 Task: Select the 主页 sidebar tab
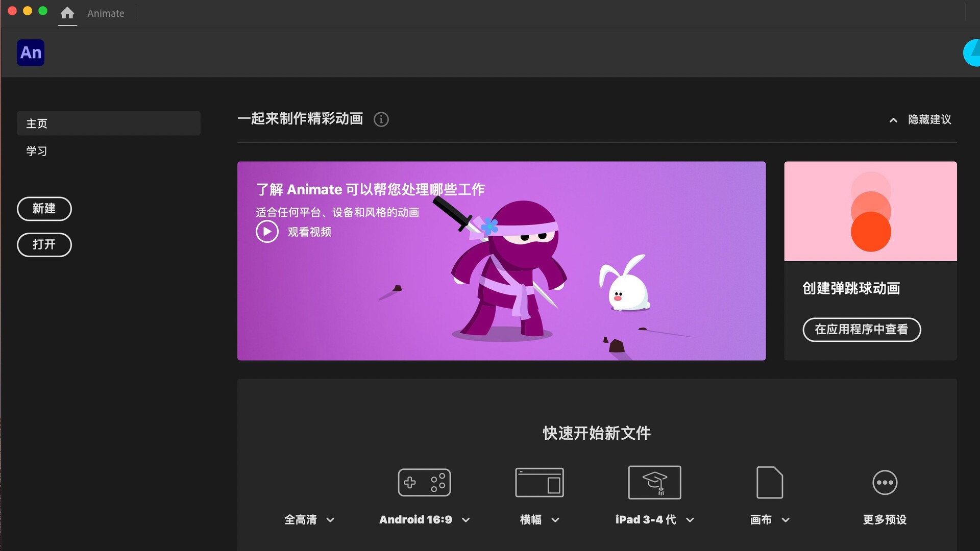click(109, 123)
